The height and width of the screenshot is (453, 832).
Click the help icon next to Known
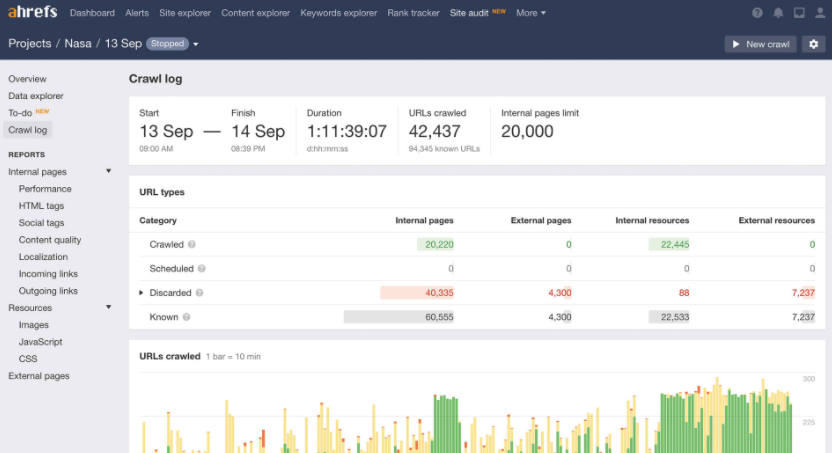coord(186,317)
